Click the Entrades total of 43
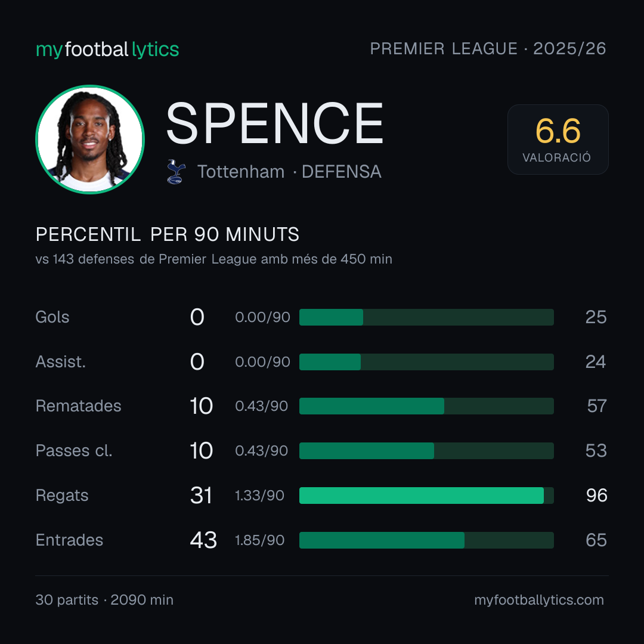 pos(203,540)
